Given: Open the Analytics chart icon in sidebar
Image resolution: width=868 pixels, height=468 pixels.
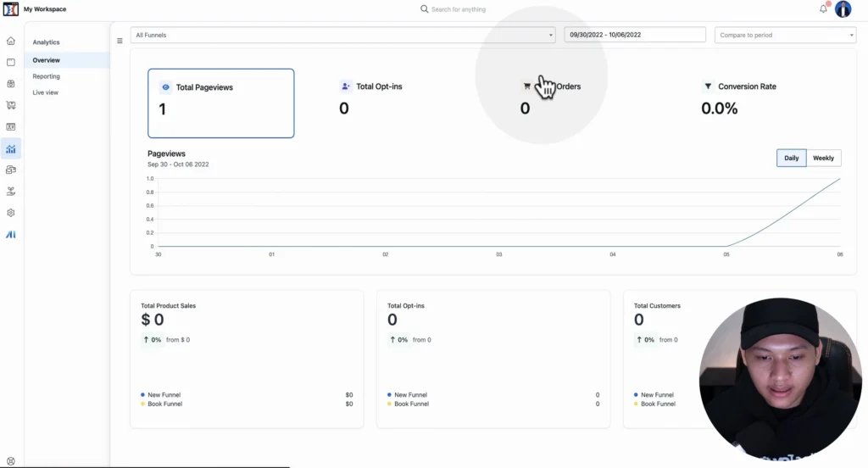Looking at the screenshot, I should coord(11,149).
